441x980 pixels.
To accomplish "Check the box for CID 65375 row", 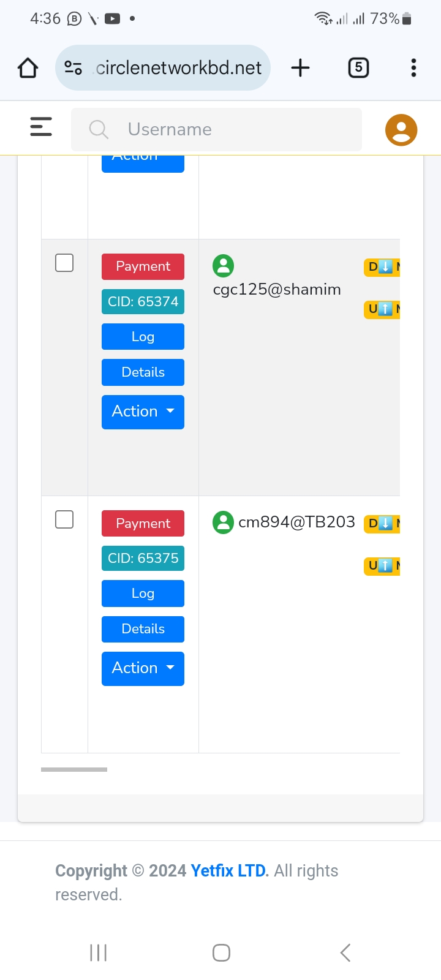I will [x=64, y=519].
